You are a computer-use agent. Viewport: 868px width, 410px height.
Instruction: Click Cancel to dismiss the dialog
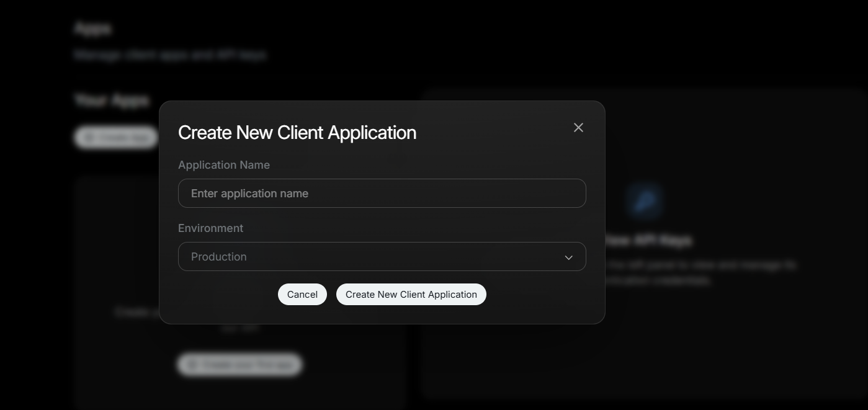[302, 294]
